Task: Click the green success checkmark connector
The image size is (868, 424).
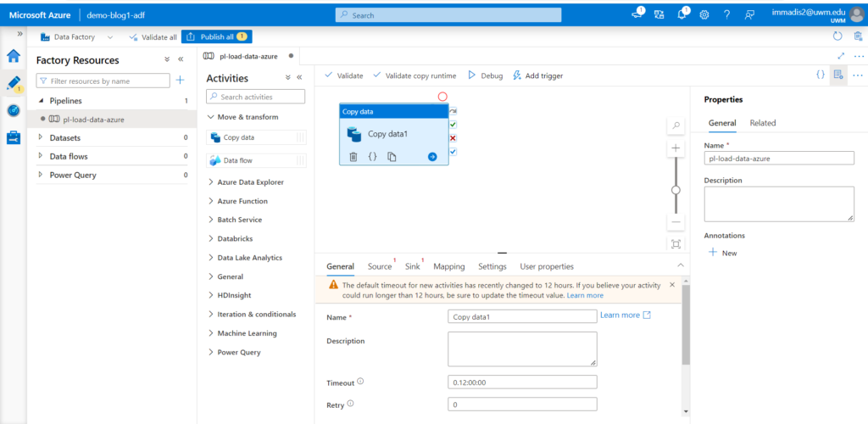Action: (x=453, y=125)
